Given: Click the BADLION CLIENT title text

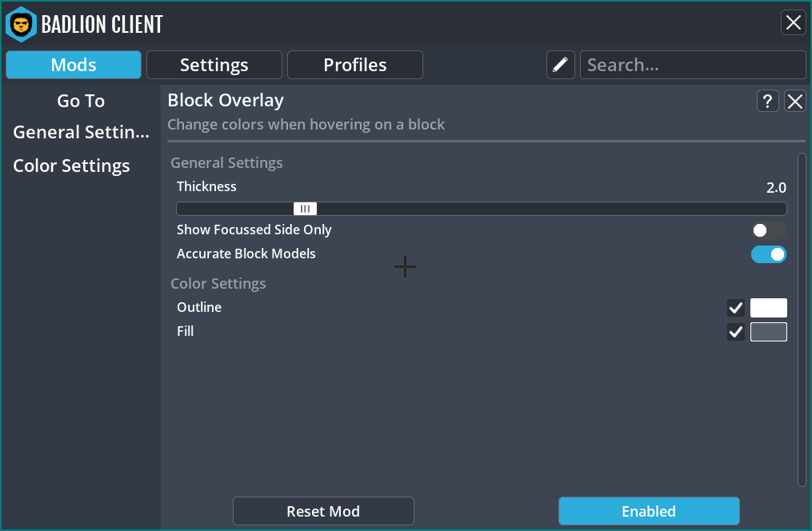Looking at the screenshot, I should tap(102, 24).
